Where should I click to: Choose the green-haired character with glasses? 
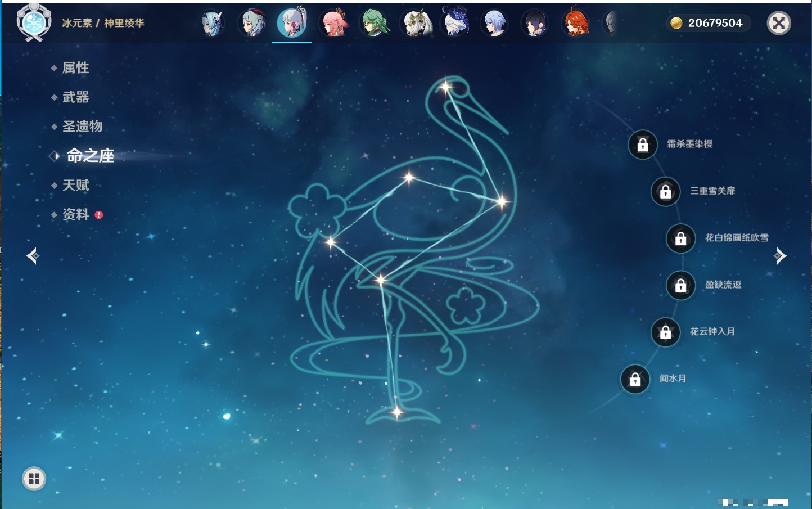(x=374, y=24)
